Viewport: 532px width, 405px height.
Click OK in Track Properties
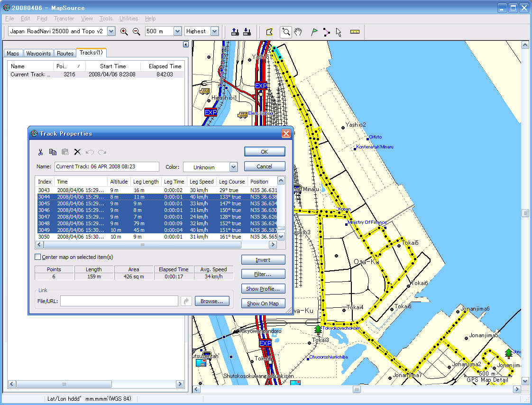264,152
